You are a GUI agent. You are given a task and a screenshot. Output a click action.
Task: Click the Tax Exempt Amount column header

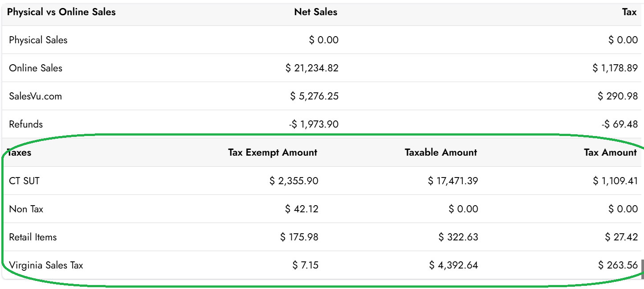coord(273,153)
